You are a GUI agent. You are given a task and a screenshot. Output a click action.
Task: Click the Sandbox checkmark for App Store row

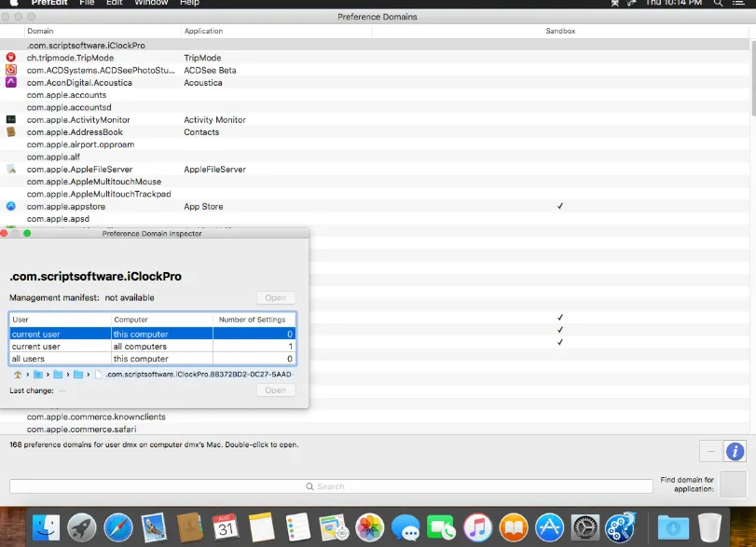560,206
